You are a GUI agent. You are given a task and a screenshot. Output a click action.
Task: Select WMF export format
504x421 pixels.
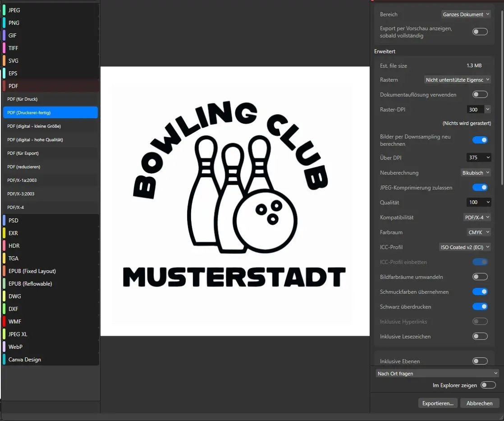(x=50, y=322)
